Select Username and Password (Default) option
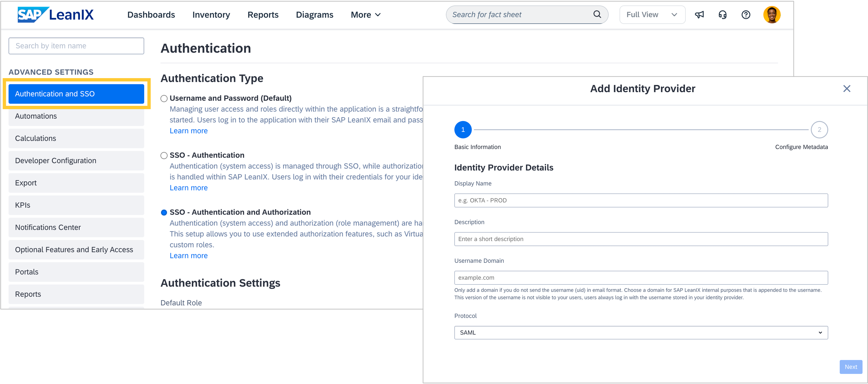Screen dimensions: 868x384 tap(164, 98)
